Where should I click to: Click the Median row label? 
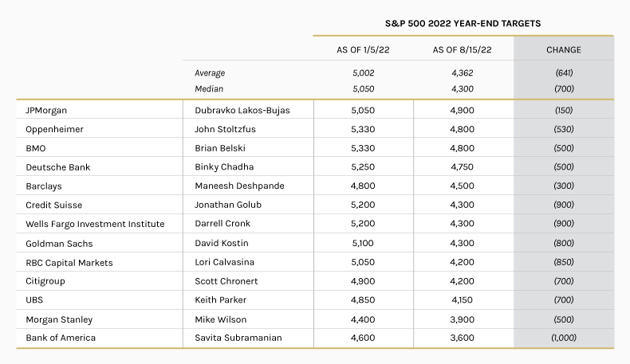(x=208, y=88)
